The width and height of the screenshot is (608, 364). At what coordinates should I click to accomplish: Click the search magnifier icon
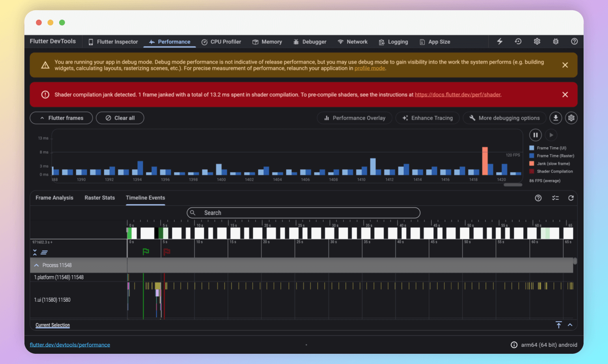coord(193,213)
